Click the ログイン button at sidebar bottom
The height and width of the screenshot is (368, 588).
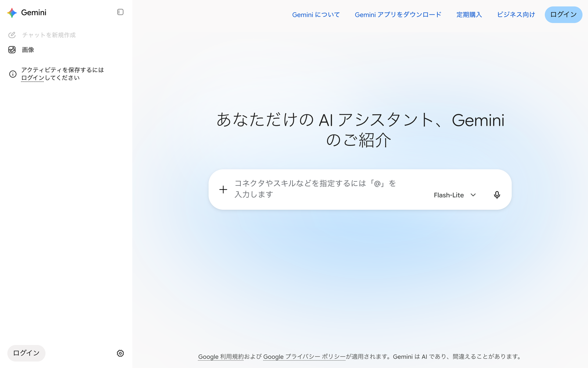tap(26, 353)
